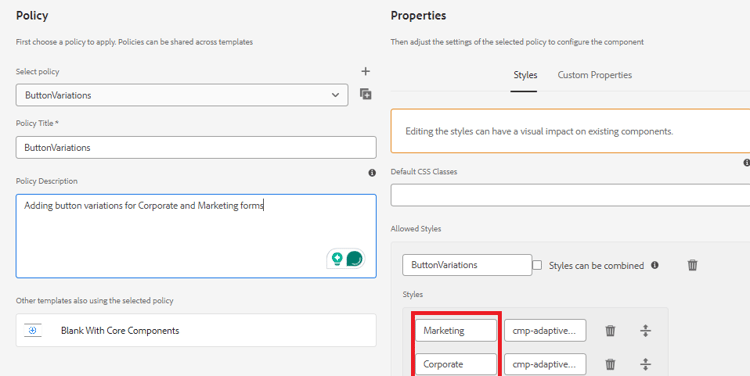Click the green circular Grammarly-style icon
The height and width of the screenshot is (376, 750).
tap(354, 259)
